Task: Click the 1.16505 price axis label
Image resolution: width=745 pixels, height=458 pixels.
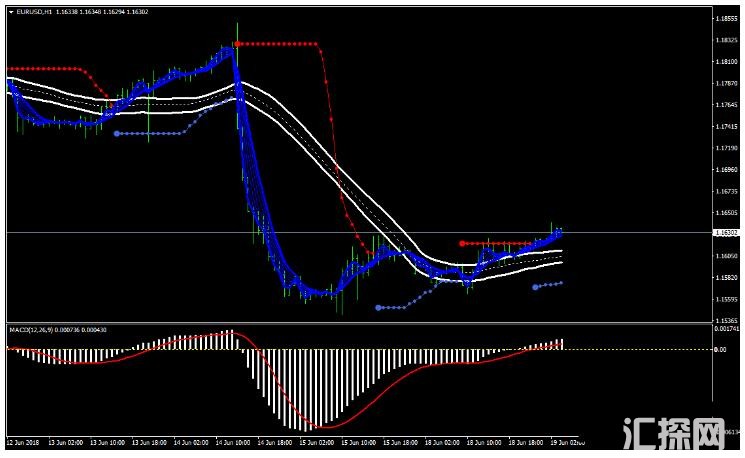Action: (726, 213)
